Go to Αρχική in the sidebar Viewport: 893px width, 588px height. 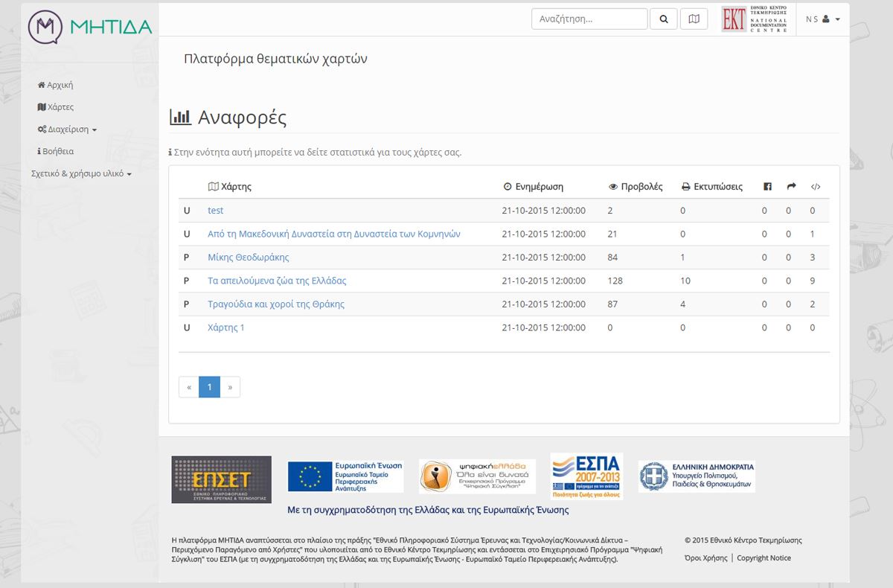[56, 85]
